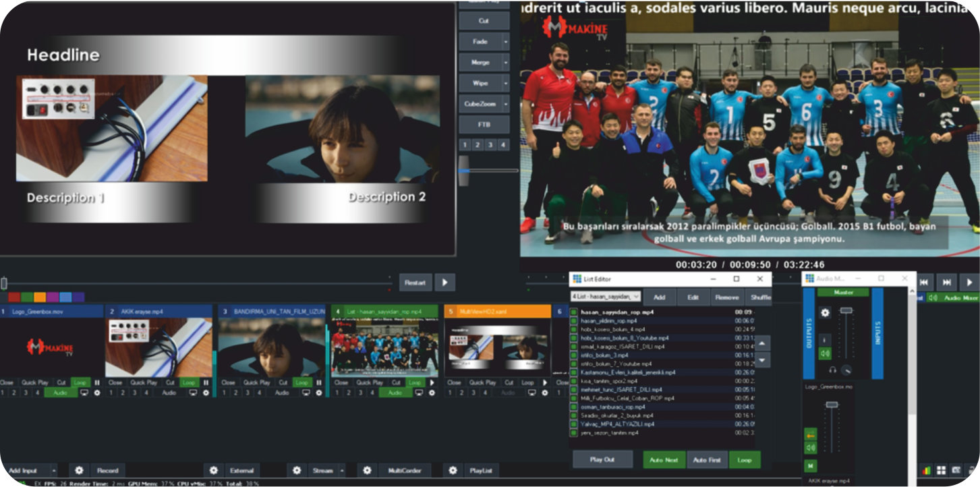Viewport: 980px width, 487px height.
Task: Click the Master volume fader in Audio Mixer
Action: (846, 310)
